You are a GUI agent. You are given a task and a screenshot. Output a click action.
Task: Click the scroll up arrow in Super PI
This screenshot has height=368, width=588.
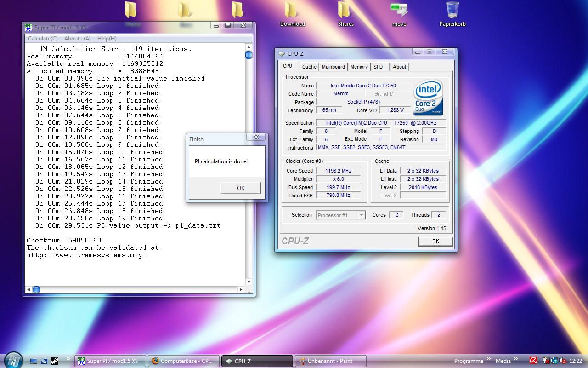[249, 47]
